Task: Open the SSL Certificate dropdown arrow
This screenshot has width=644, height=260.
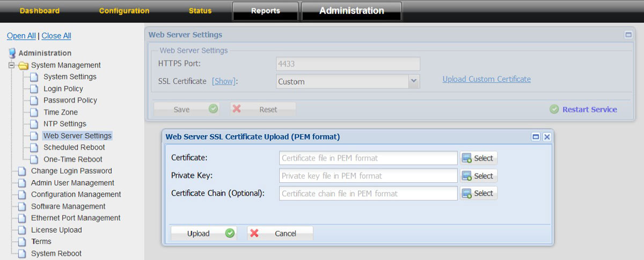Action: point(413,81)
